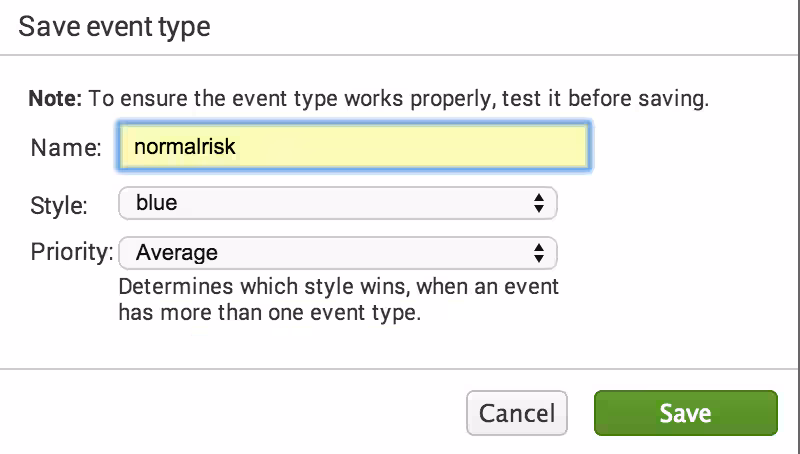Open the Style dropdown showing blue
The image size is (800, 454).
337,204
